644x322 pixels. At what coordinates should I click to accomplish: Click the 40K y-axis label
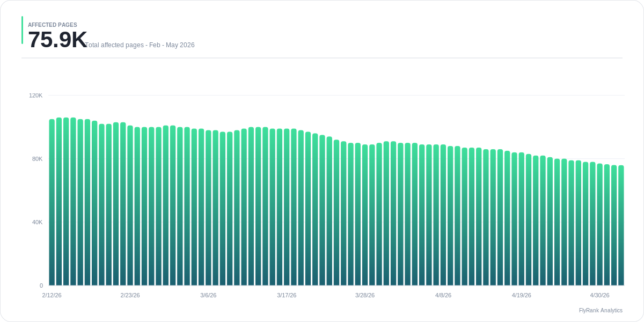[38, 222]
